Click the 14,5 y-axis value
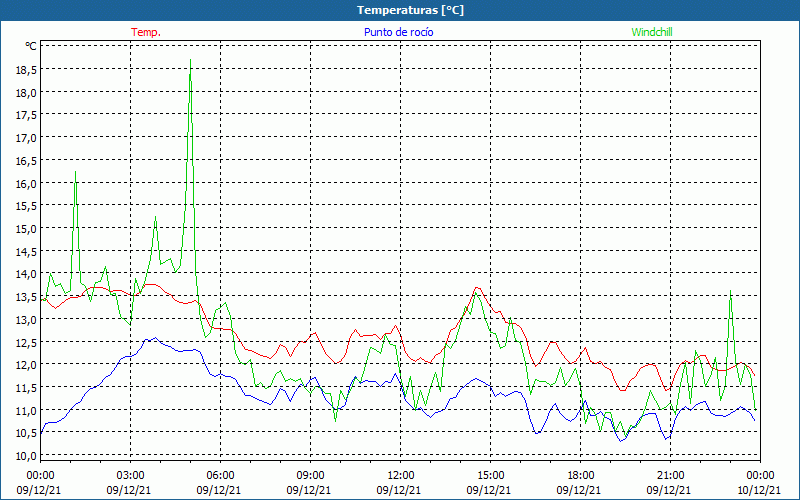Viewport: 800px width, 500px height. click(26, 252)
